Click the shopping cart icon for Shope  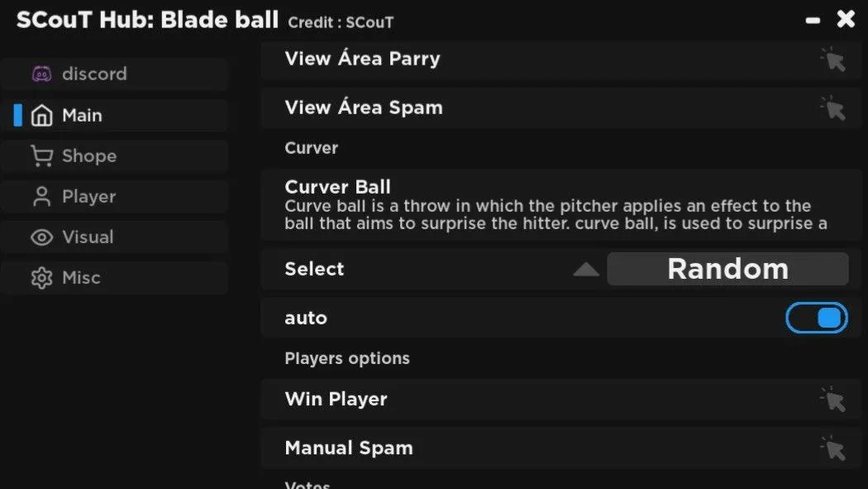(41, 156)
